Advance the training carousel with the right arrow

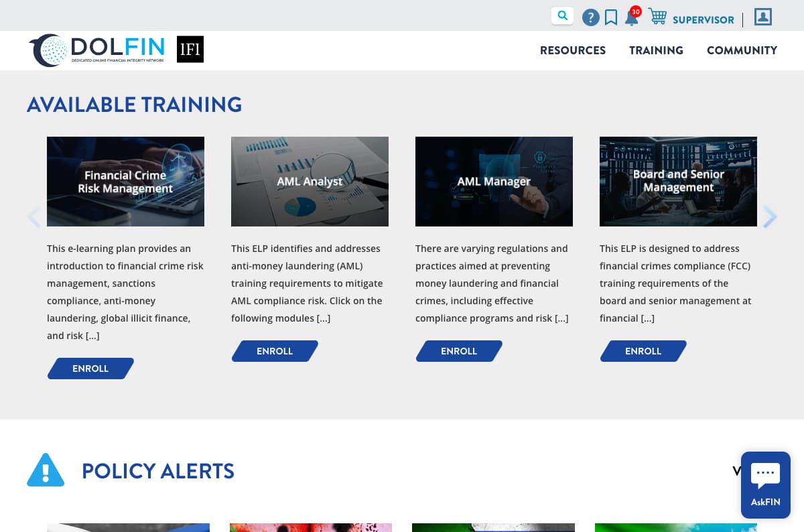[x=770, y=217]
